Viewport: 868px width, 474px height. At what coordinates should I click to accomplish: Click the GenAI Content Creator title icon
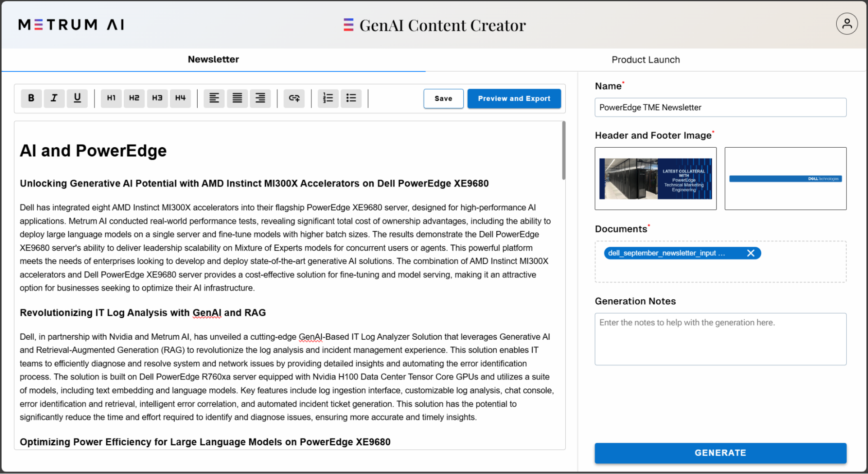tap(348, 25)
